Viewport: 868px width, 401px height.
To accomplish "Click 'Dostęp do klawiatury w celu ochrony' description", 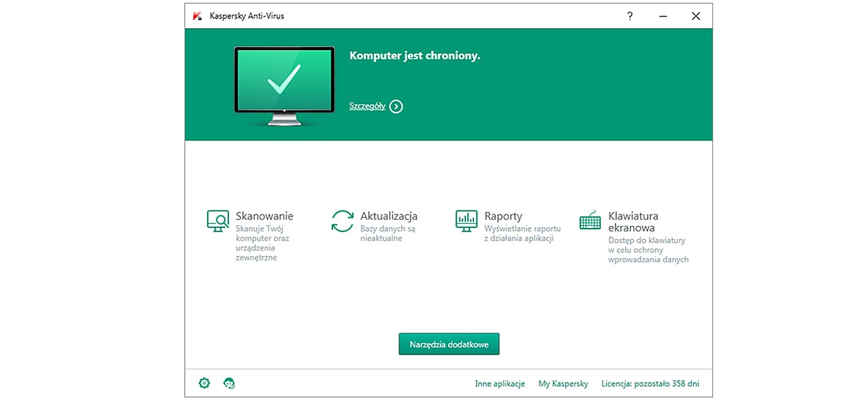I will (648, 250).
